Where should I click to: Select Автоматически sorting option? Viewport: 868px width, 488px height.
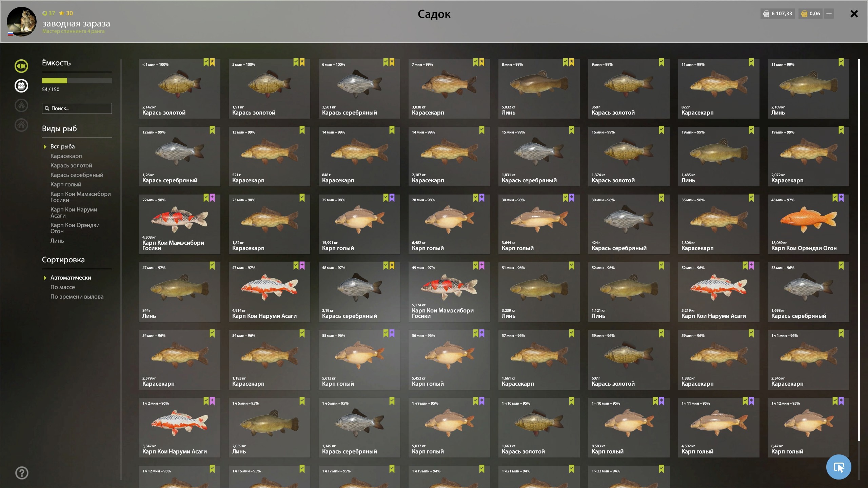pyautogui.click(x=71, y=278)
